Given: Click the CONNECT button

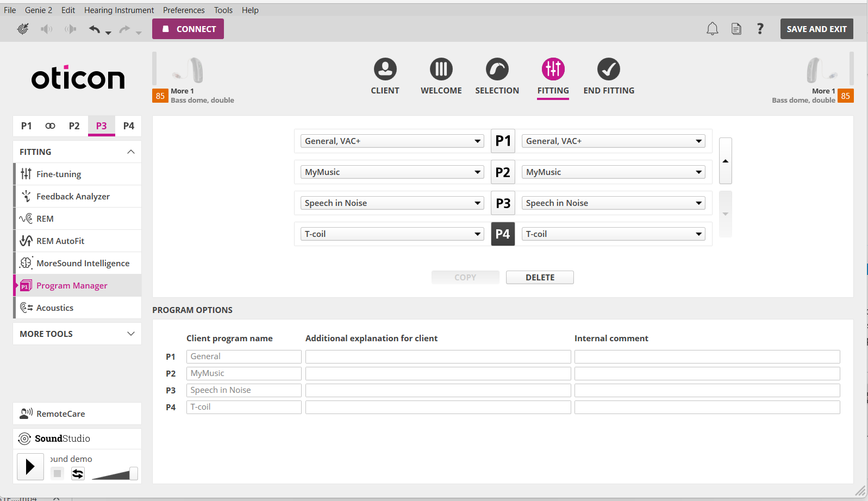Looking at the screenshot, I should [188, 29].
